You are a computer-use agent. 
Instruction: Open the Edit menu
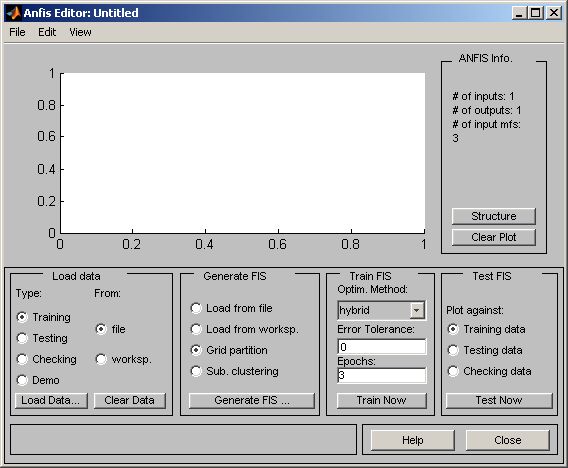pos(47,32)
